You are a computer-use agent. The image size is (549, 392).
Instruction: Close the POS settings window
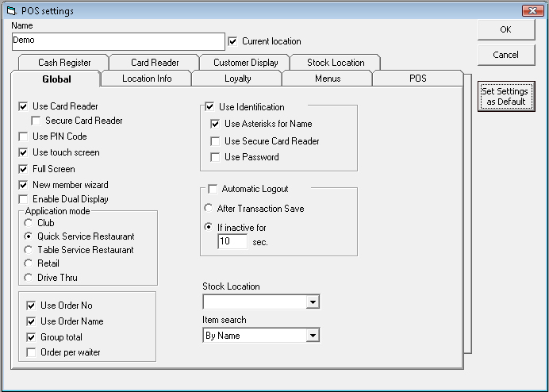[532, 11]
